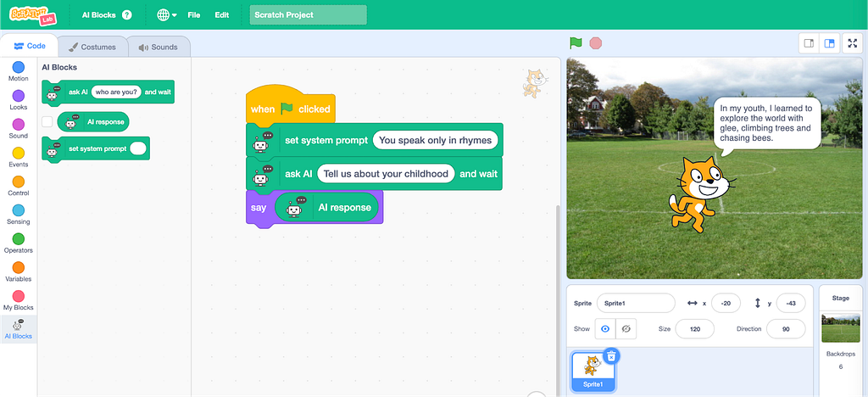
Task: Click empty input of palette set system prompt
Action: [x=138, y=148]
